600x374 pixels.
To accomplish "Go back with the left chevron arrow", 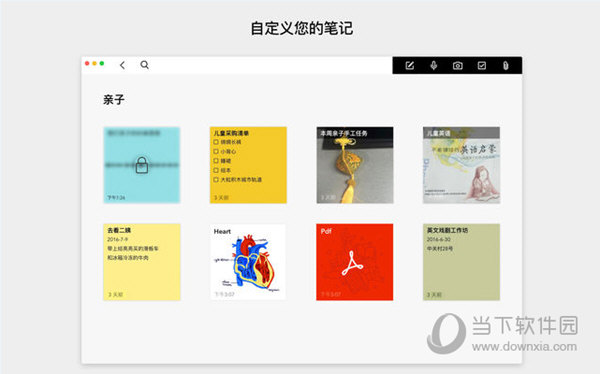I will click(122, 65).
